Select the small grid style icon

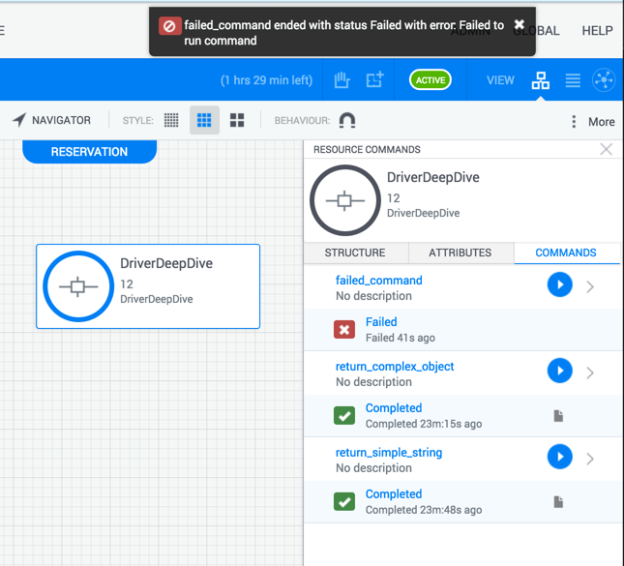(x=172, y=120)
